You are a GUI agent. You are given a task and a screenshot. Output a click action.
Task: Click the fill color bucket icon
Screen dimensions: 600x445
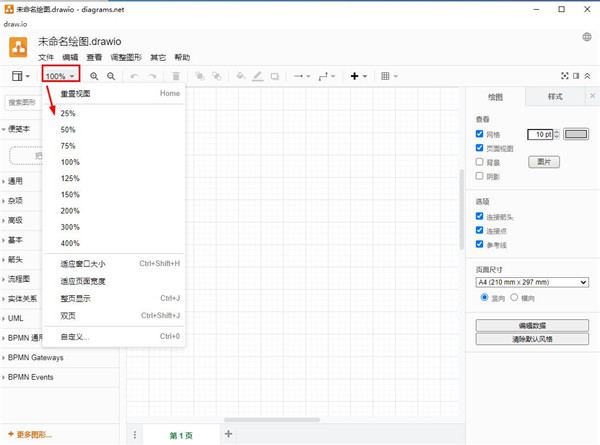(241, 76)
